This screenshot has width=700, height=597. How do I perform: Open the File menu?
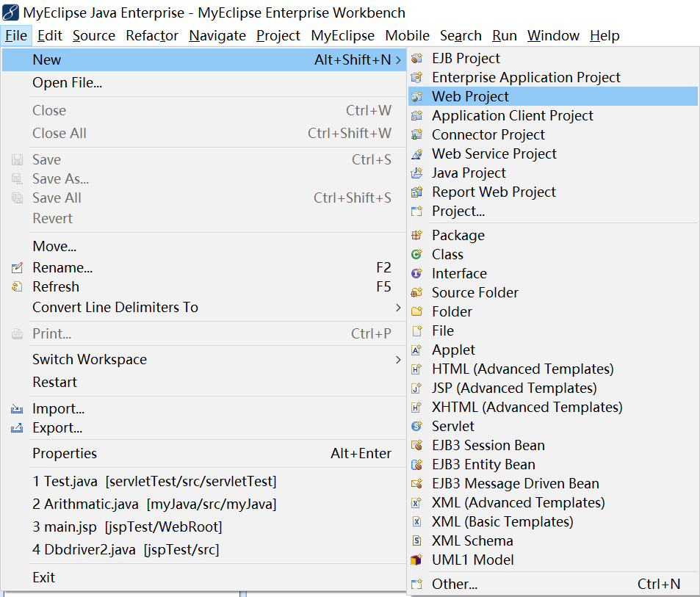click(x=16, y=36)
